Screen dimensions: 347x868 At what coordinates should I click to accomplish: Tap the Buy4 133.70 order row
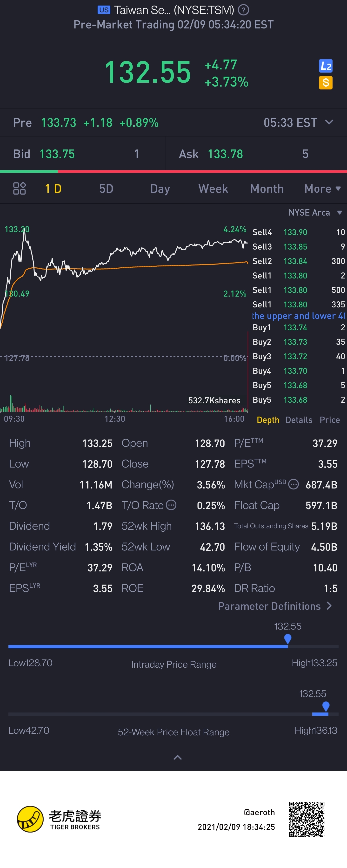[299, 371]
